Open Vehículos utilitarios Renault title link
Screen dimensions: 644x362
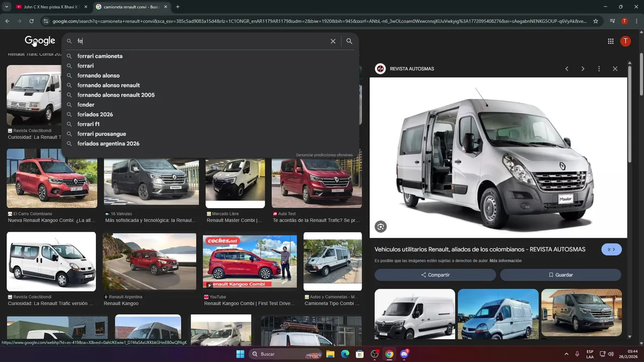[480, 249]
